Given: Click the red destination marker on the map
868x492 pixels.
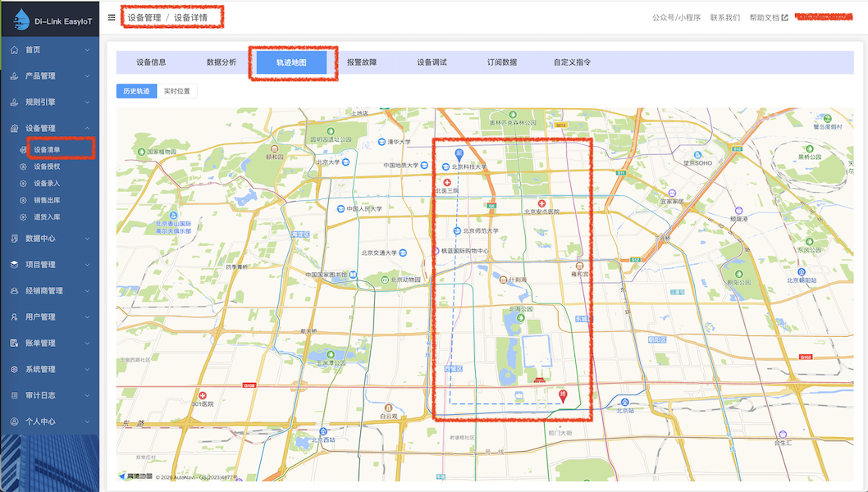Looking at the screenshot, I should [x=563, y=396].
